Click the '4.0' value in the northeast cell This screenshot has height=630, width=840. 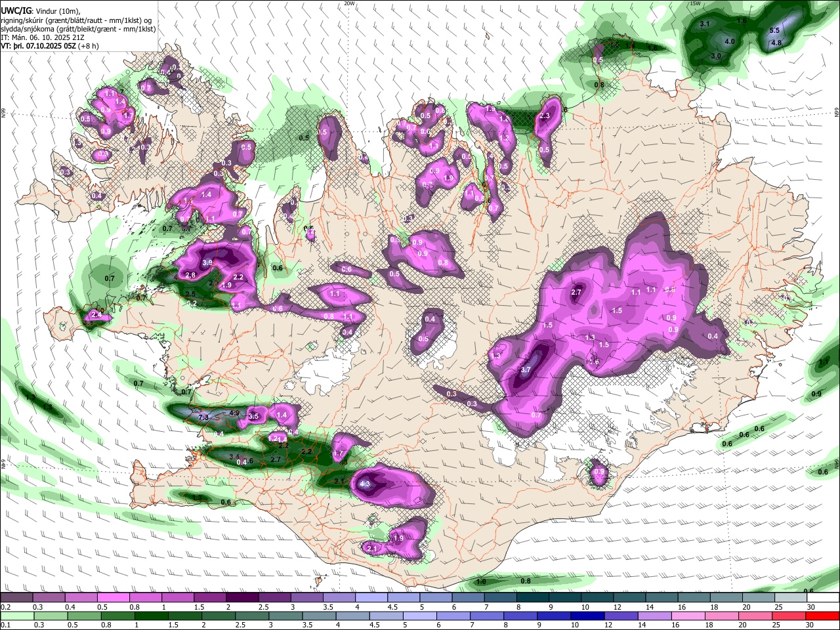[x=730, y=41]
